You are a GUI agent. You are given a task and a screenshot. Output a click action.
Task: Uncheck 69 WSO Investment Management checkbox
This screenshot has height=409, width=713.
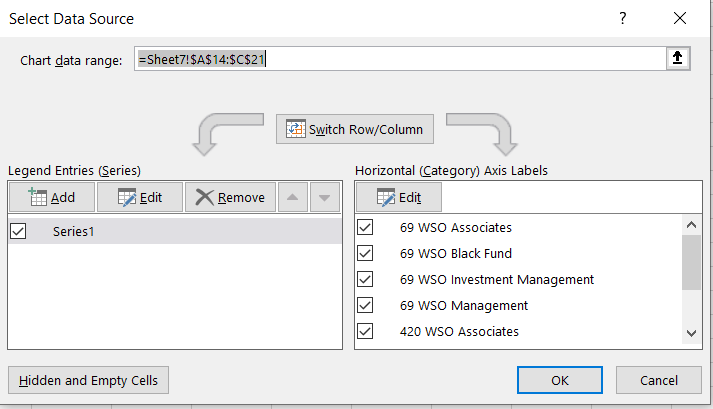(365, 279)
